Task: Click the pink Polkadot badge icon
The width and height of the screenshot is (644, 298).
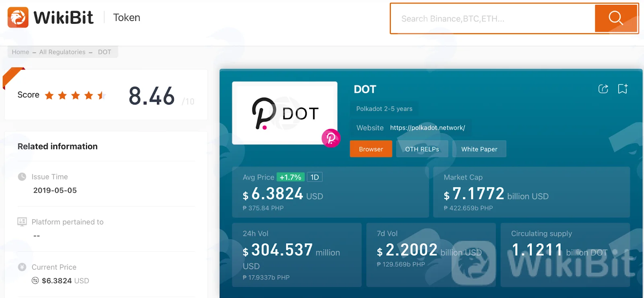Action: click(331, 138)
